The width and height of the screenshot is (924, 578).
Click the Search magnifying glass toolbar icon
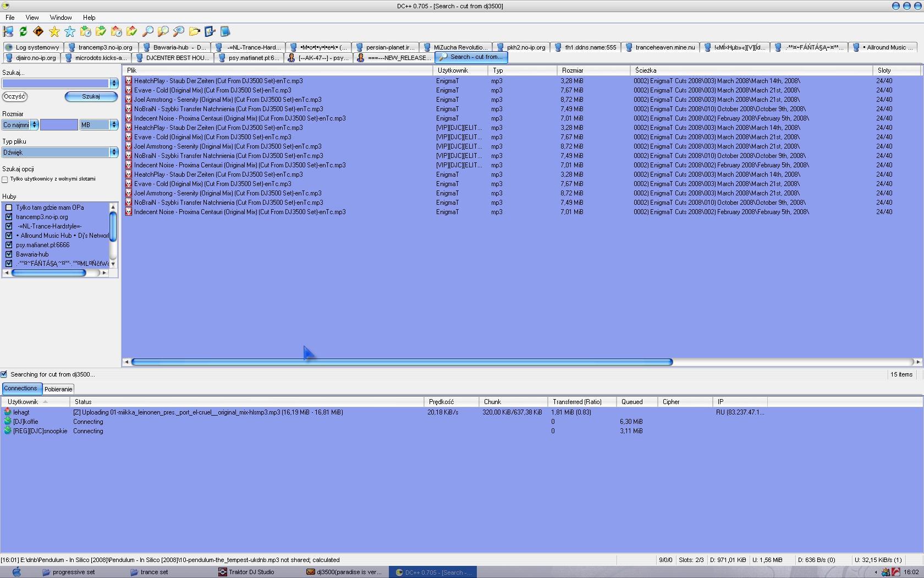click(147, 32)
